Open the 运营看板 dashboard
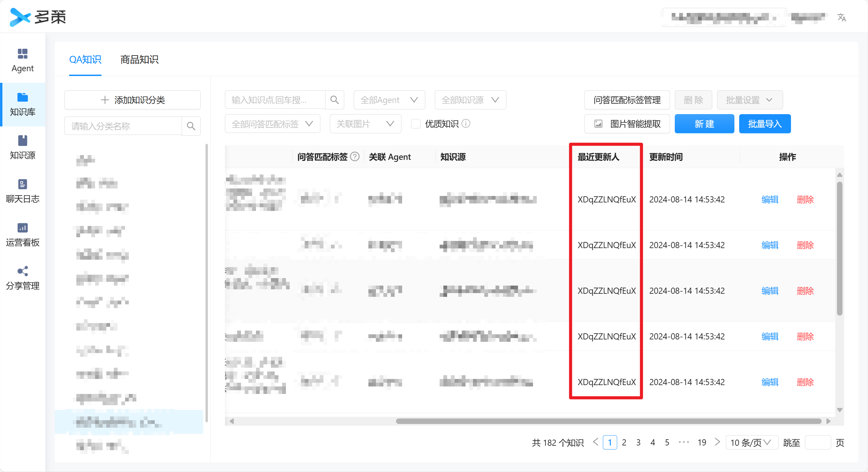This screenshot has width=868, height=472. pyautogui.click(x=22, y=235)
